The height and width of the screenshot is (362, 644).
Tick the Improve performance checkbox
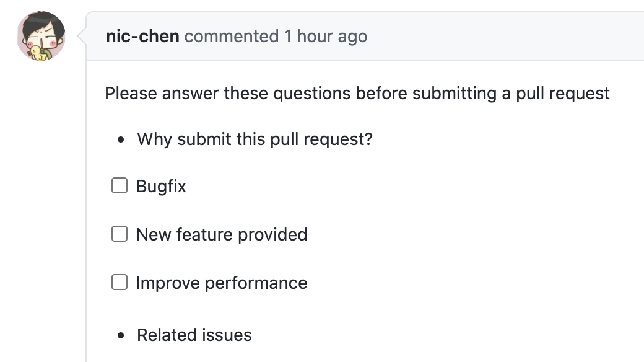[x=120, y=283]
